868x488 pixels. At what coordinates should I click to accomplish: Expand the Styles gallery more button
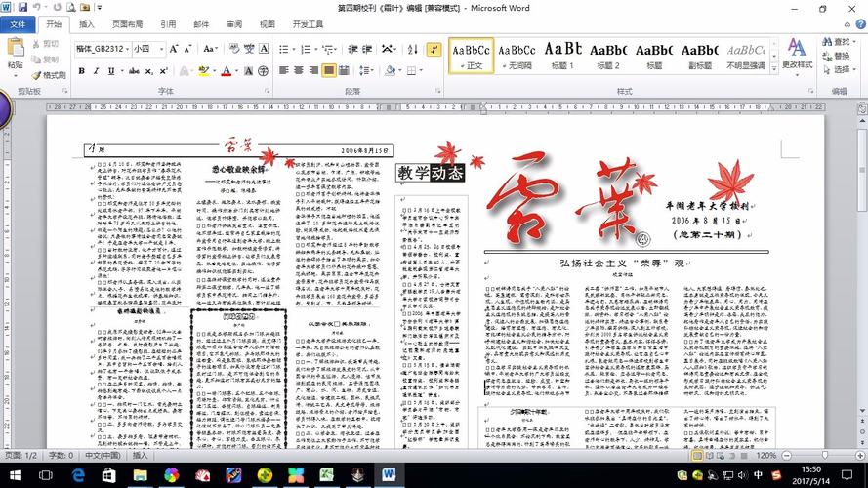point(774,68)
